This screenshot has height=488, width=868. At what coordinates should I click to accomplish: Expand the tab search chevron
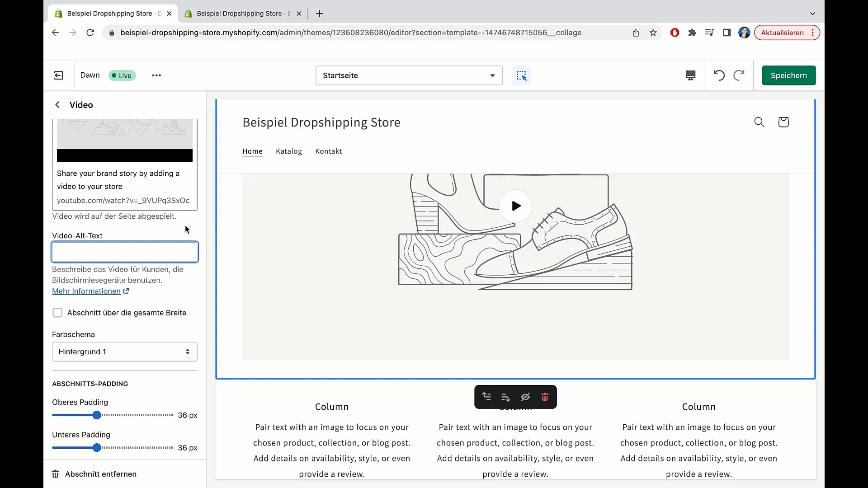click(812, 14)
